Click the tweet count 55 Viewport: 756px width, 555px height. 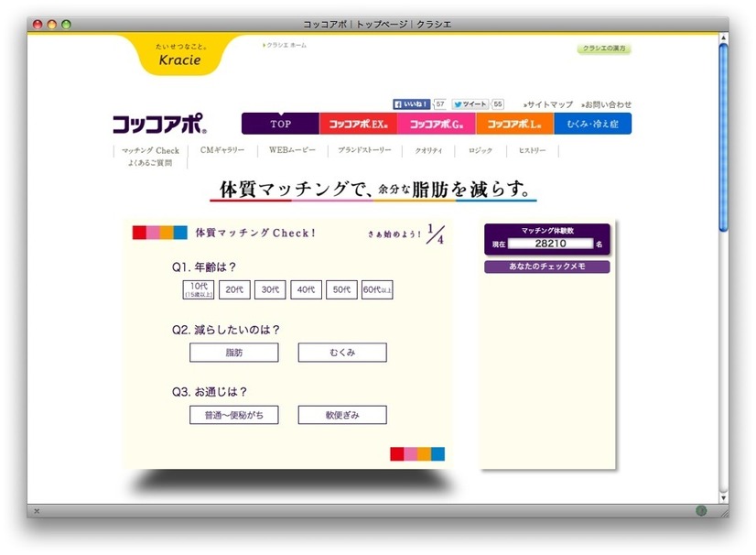498,104
